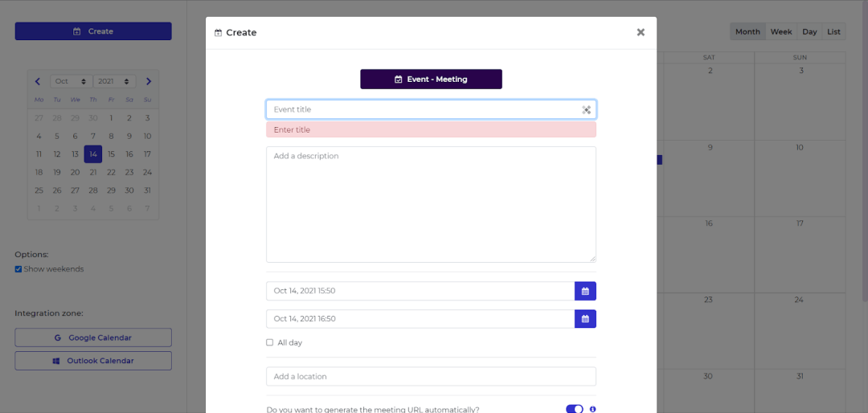This screenshot has width=868, height=413.
Task: Select day 8 in the mini calendar
Action: click(111, 136)
